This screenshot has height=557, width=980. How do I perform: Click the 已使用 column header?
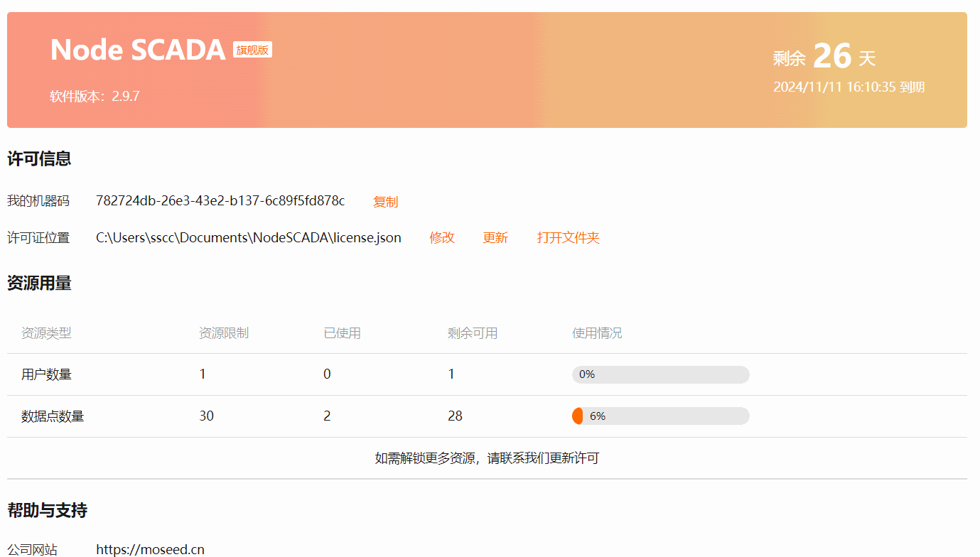[x=342, y=333]
